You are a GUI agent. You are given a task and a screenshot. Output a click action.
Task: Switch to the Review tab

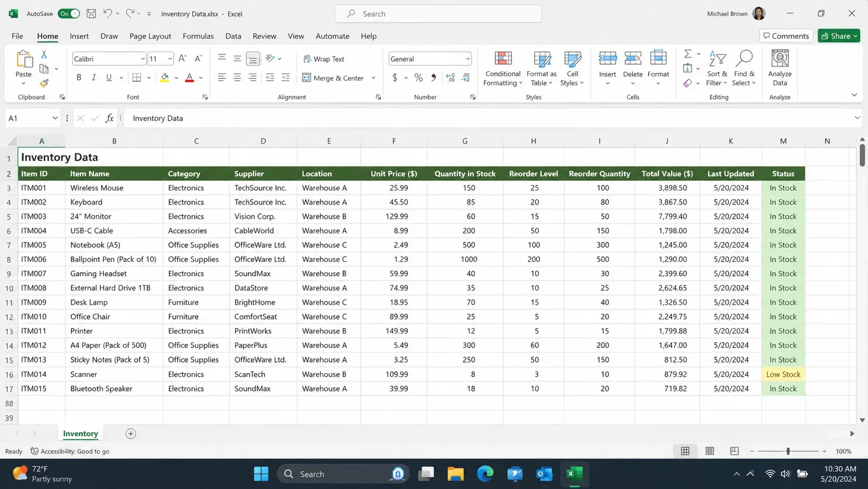point(264,36)
